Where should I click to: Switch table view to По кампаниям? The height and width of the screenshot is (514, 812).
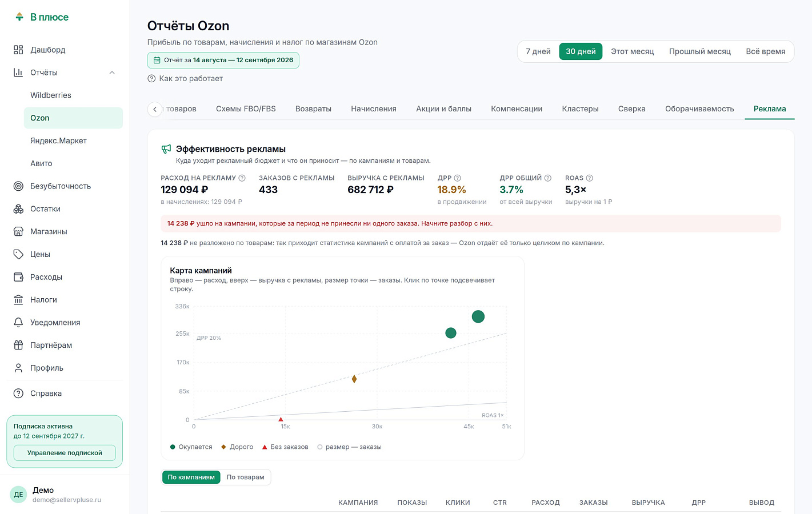click(191, 477)
